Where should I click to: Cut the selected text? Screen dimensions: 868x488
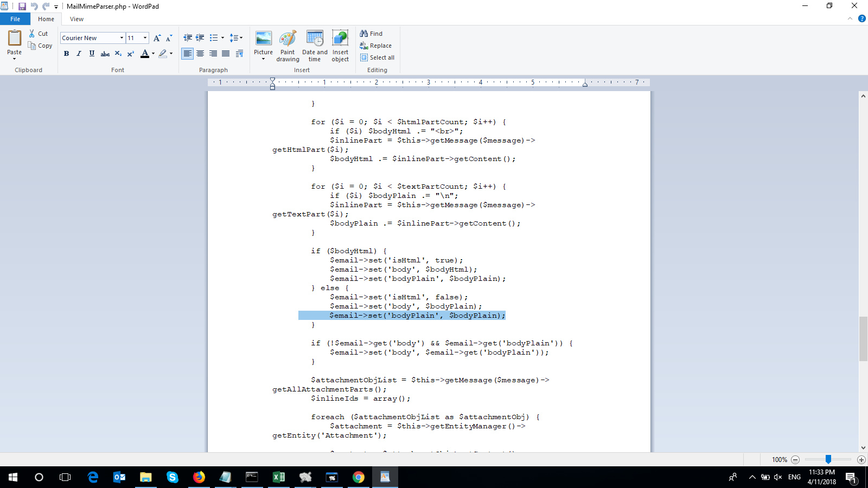click(39, 34)
